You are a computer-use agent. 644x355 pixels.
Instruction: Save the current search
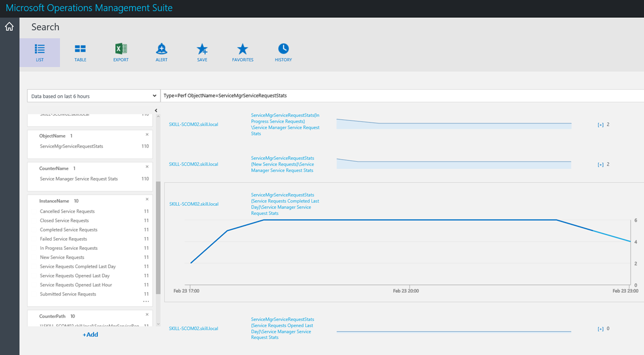202,53
